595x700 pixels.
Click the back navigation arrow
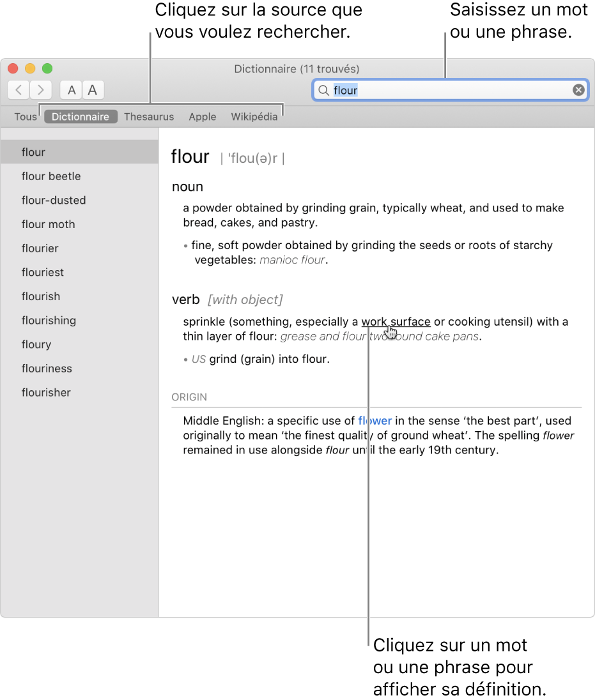tap(19, 90)
